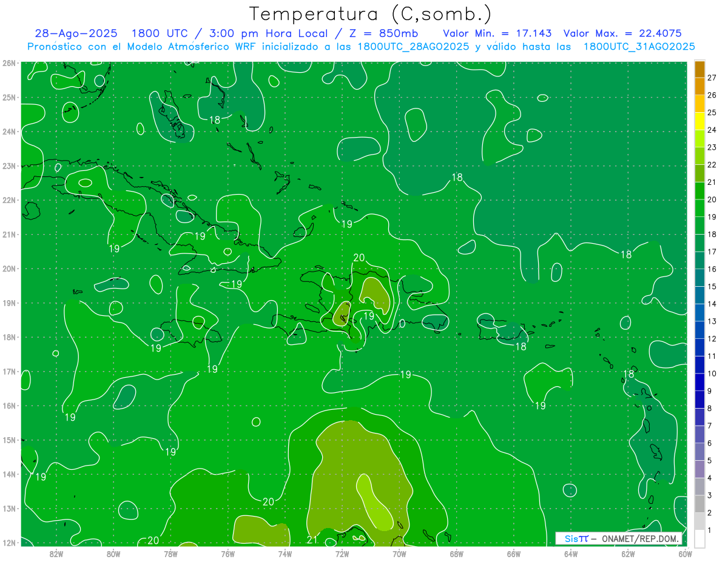Click legend scale value 15
The height and width of the screenshot is (562, 728).
(712, 286)
